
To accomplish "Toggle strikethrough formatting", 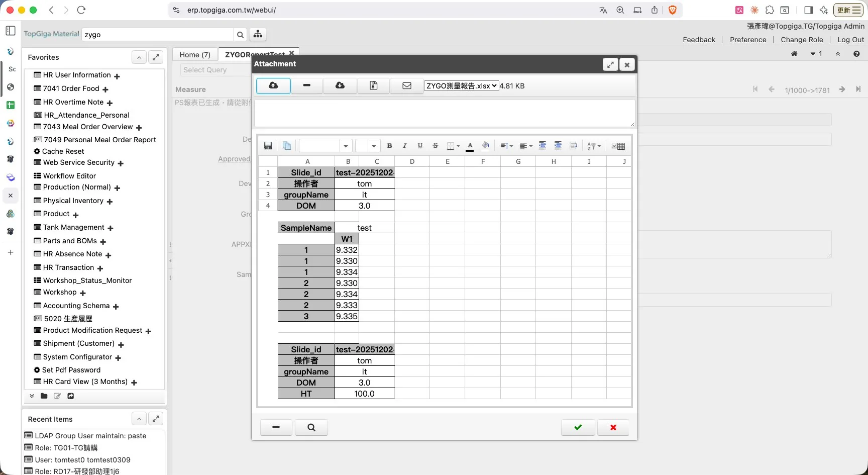I will 435,146.
